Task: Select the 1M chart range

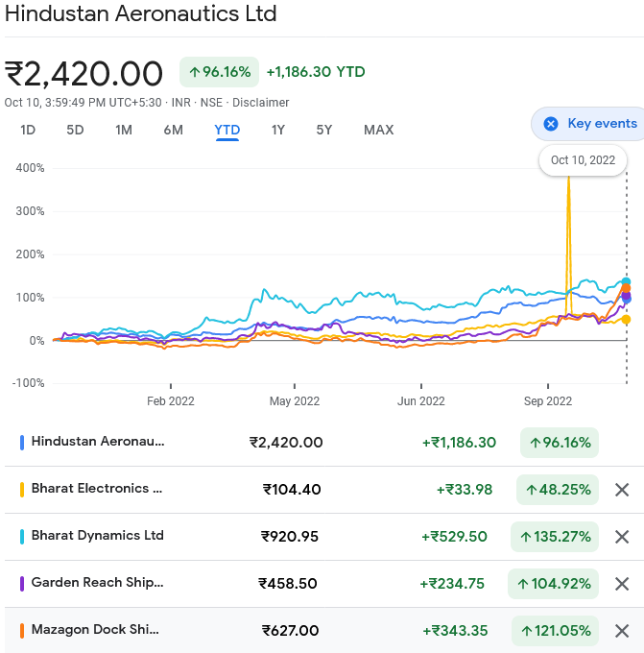Action: [x=124, y=130]
